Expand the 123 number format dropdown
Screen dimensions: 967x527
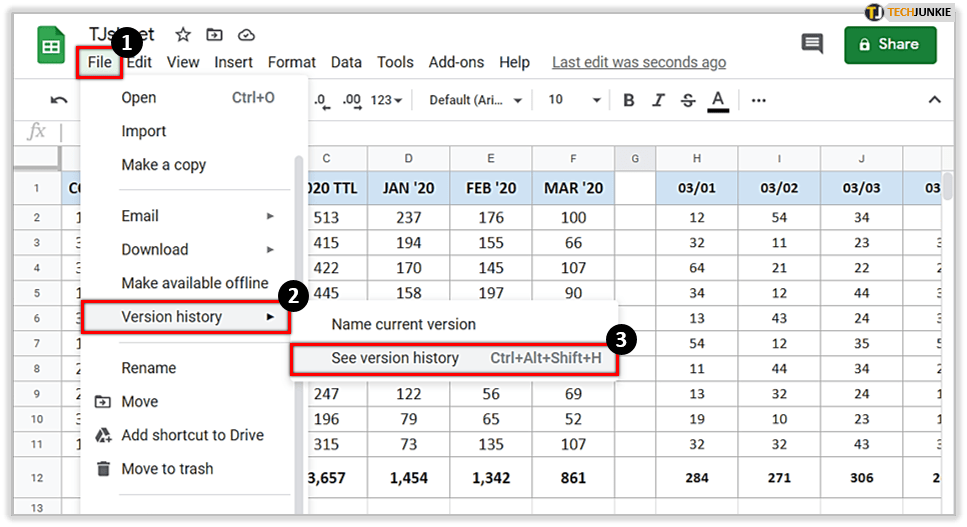pyautogui.click(x=386, y=100)
